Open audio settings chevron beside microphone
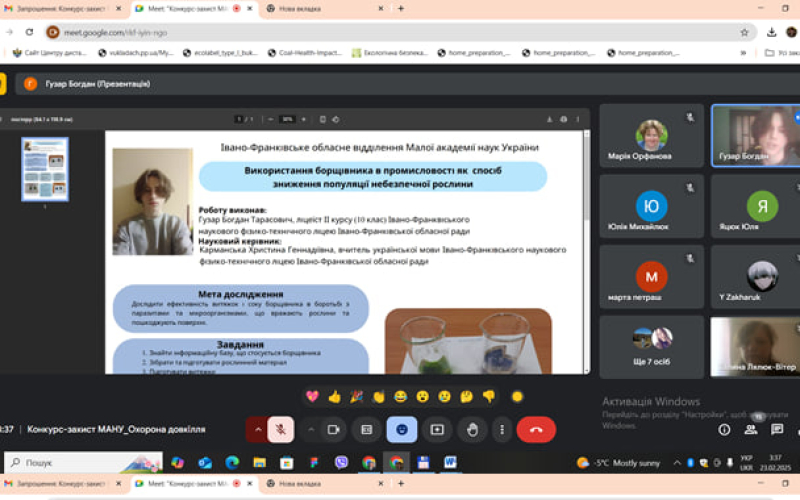The image size is (800, 500). [258, 430]
